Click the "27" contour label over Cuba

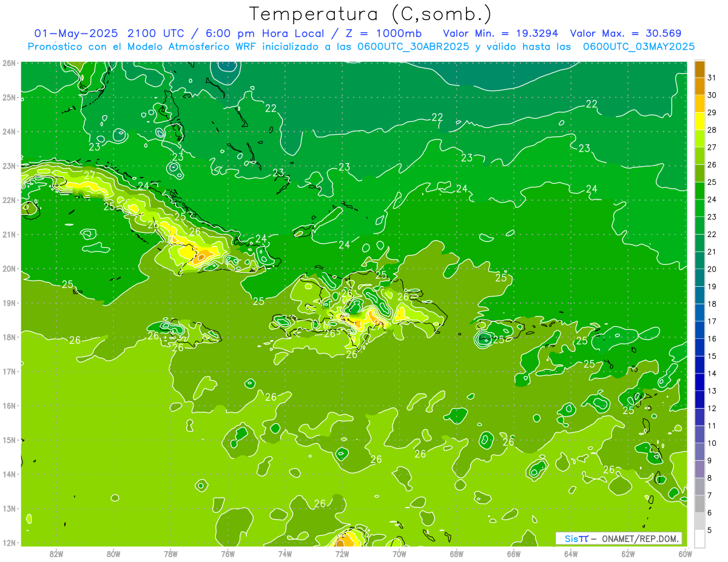tap(89, 175)
